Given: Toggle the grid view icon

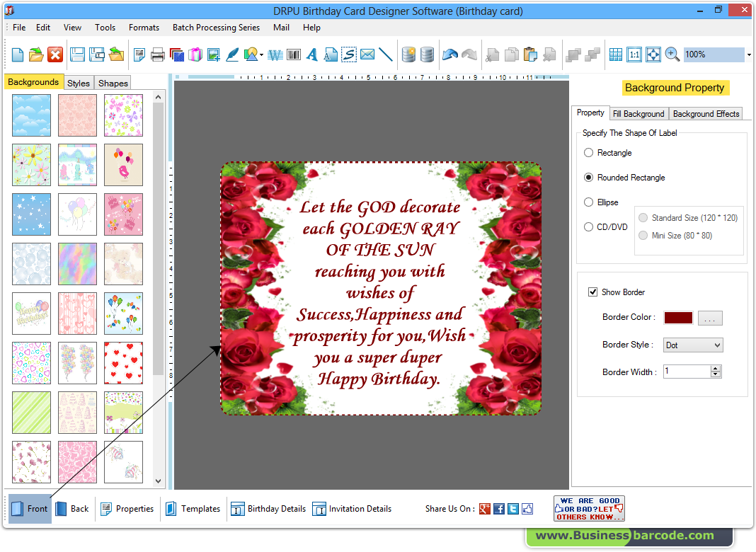Looking at the screenshot, I should (616, 54).
